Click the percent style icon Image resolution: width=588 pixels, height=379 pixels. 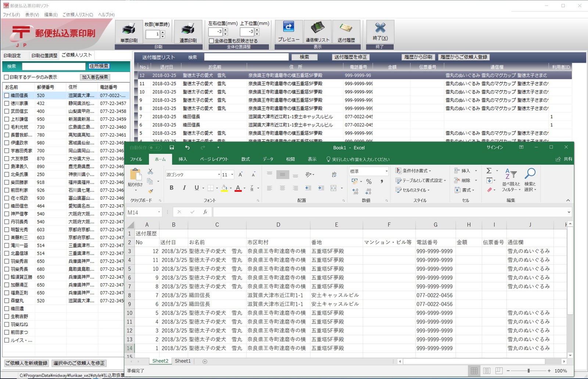pos(369,181)
